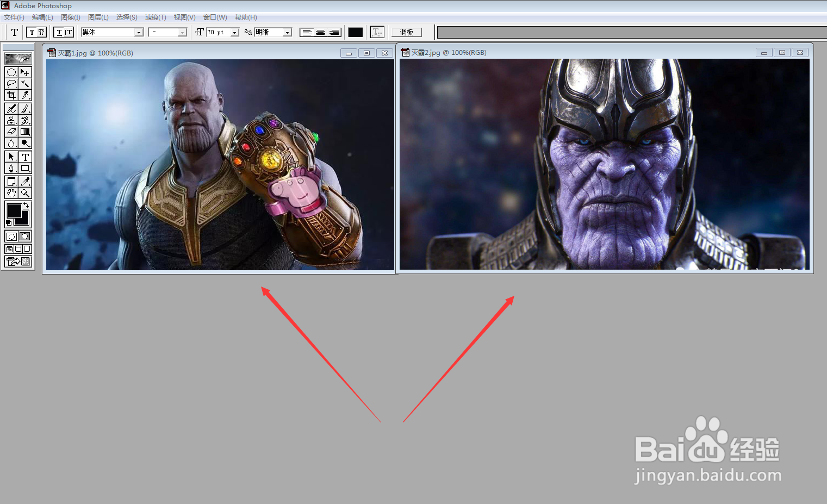Align text left
This screenshot has height=504, width=827.
click(307, 32)
